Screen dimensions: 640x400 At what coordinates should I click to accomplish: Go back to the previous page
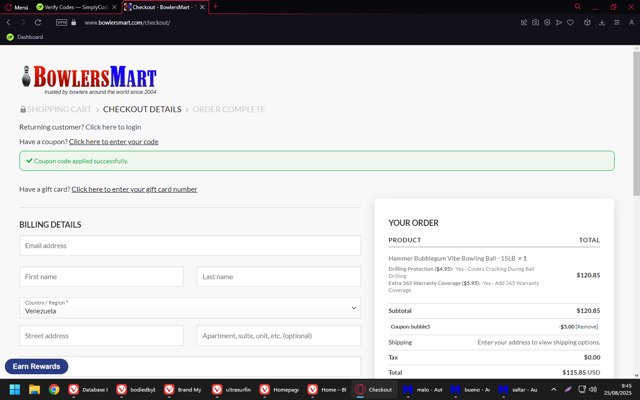click(9, 22)
